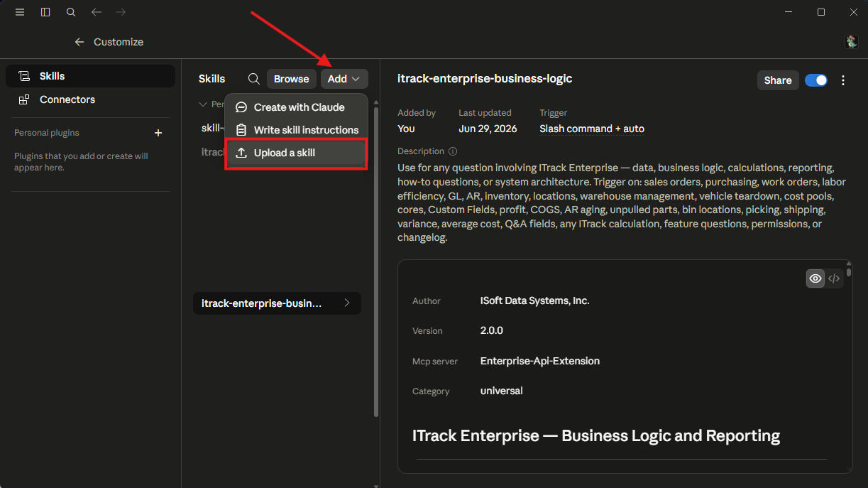
Task: Click the version value 2.0.0
Action: (492, 330)
